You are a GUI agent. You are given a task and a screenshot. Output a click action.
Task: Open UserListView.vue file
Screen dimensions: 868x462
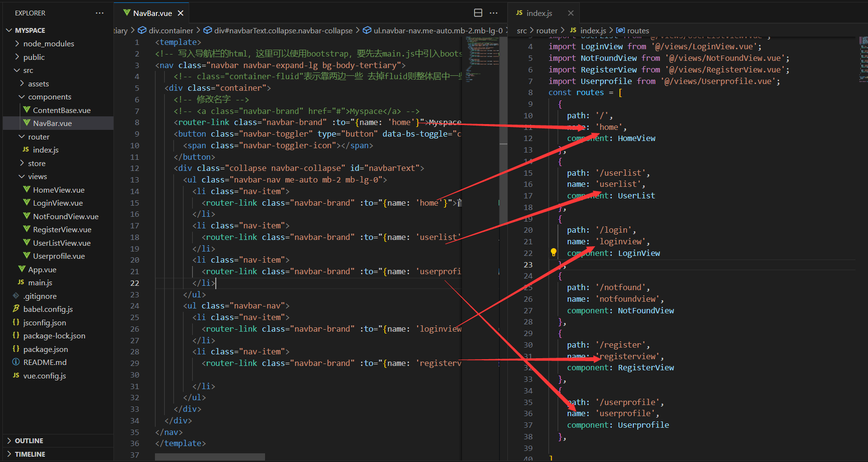(62, 243)
